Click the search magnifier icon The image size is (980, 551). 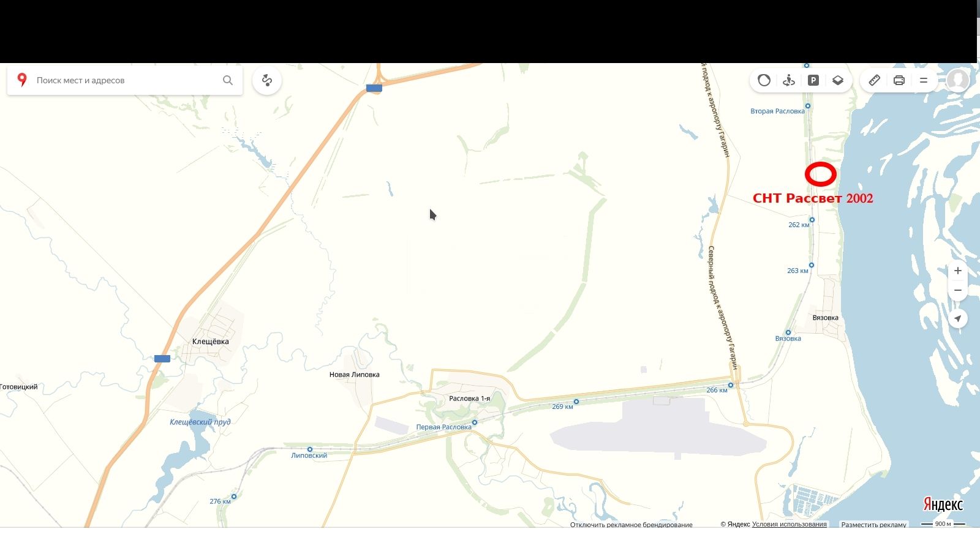pyautogui.click(x=228, y=80)
